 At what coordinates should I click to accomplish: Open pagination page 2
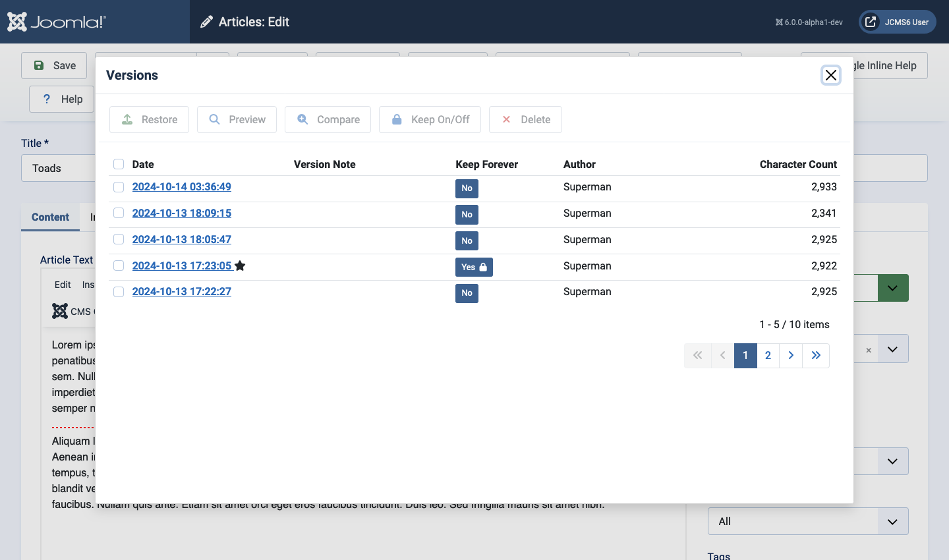tap(768, 355)
